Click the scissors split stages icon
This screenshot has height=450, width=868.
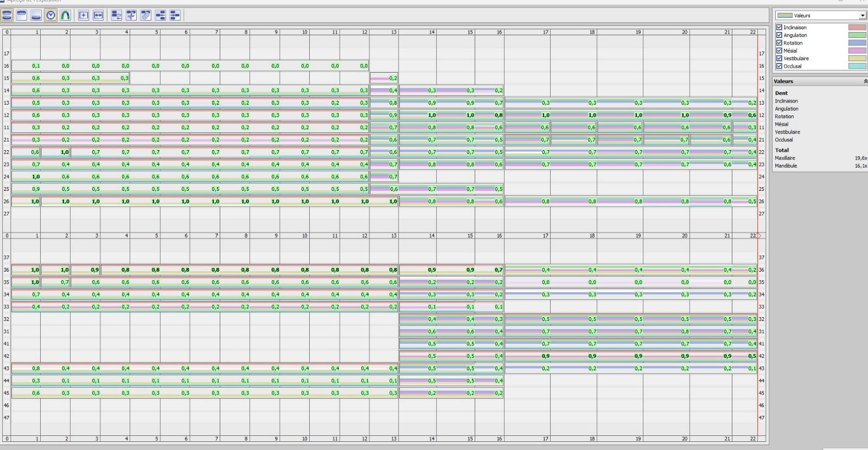(x=131, y=15)
